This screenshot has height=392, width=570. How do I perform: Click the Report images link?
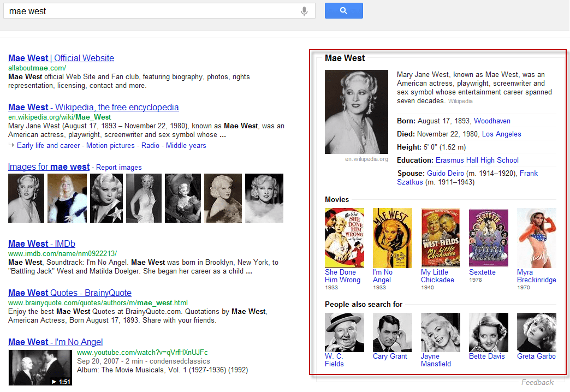pos(119,167)
